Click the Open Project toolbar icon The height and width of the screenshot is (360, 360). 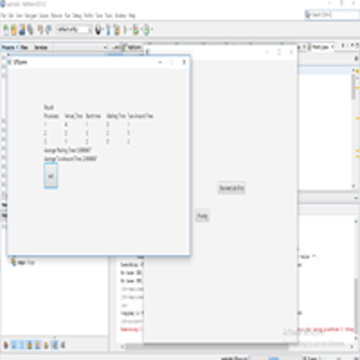(22, 30)
